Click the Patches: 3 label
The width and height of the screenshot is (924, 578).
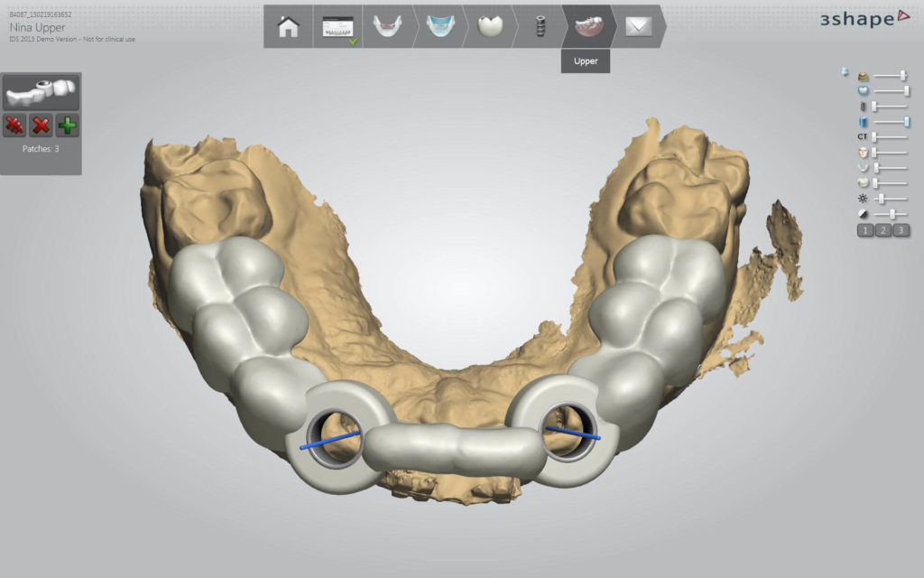point(41,149)
